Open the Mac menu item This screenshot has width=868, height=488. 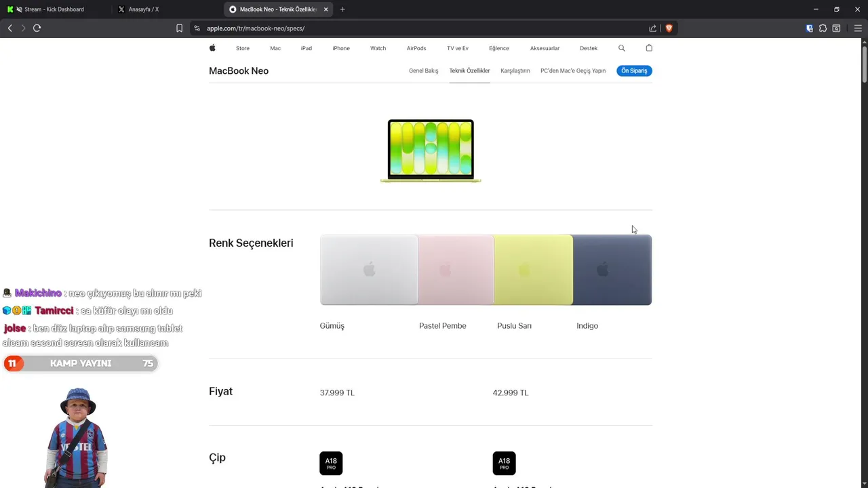275,48
